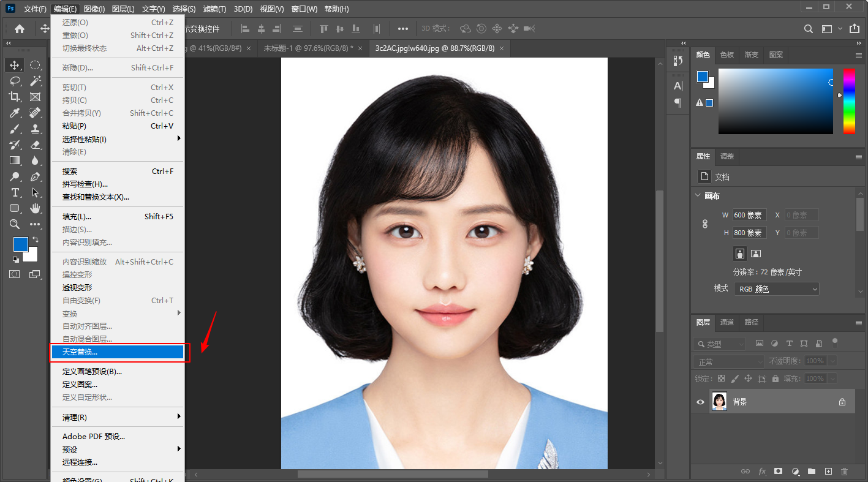Toggle type layer filter in Layers panel
Screen dimensions: 868x482
click(789, 344)
